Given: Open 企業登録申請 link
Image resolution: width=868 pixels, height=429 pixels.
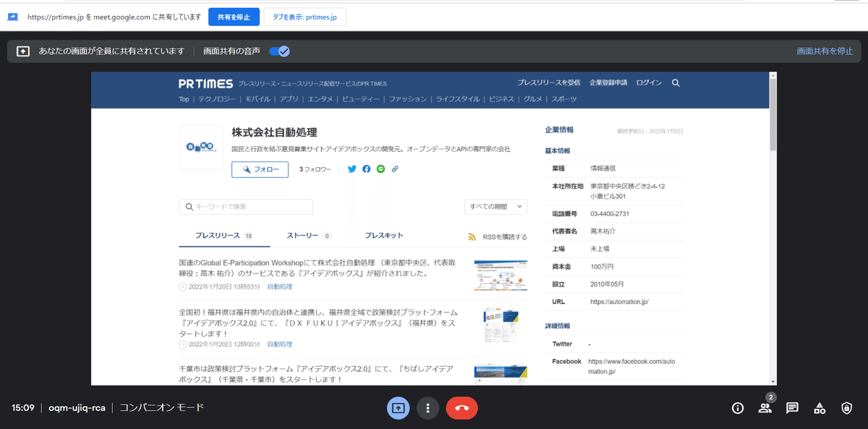Looking at the screenshot, I should 608,83.
